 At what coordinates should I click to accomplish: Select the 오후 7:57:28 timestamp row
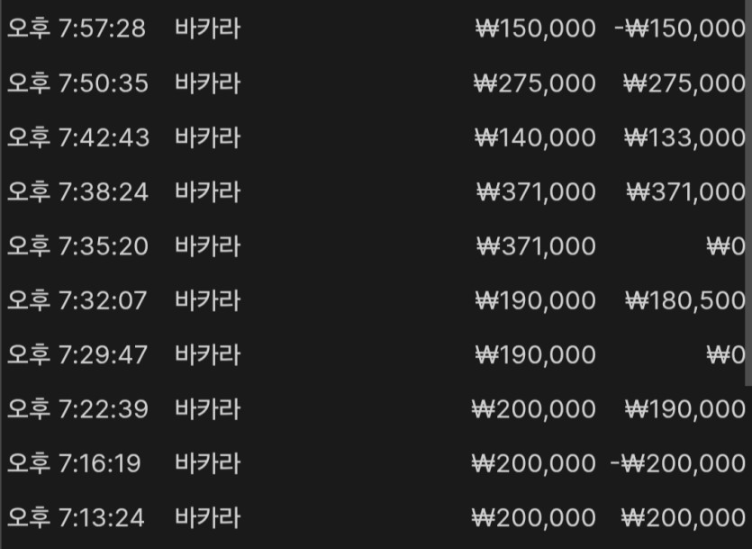coord(76,29)
